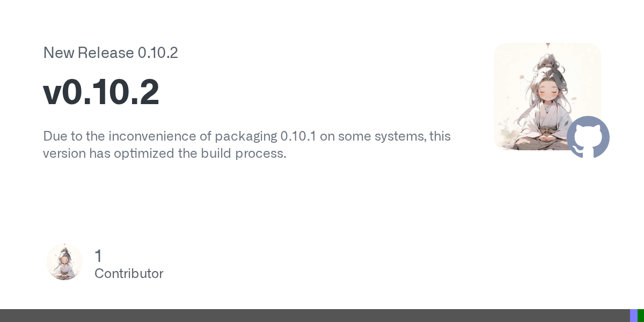Open the Contributor label
Screen dimensions: 644x322
(x=129, y=274)
